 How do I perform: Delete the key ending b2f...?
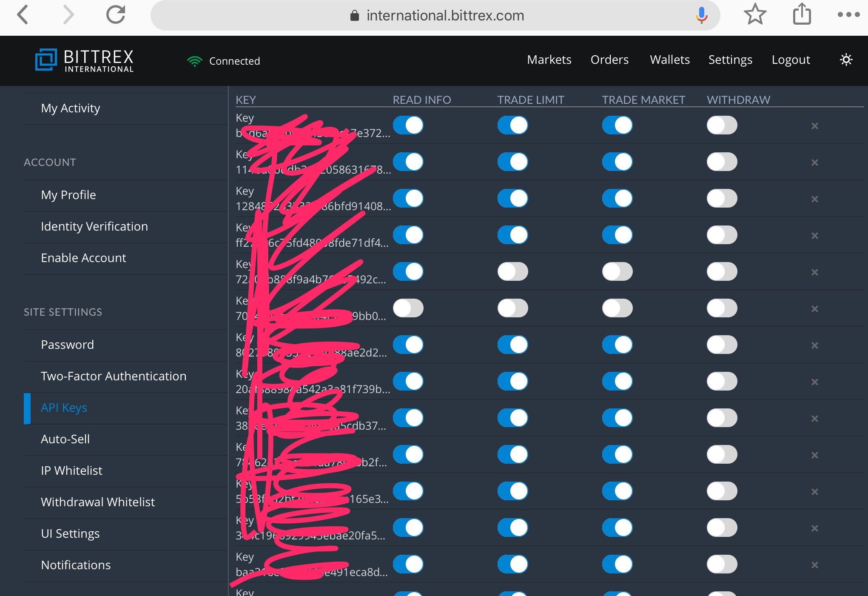(x=815, y=455)
